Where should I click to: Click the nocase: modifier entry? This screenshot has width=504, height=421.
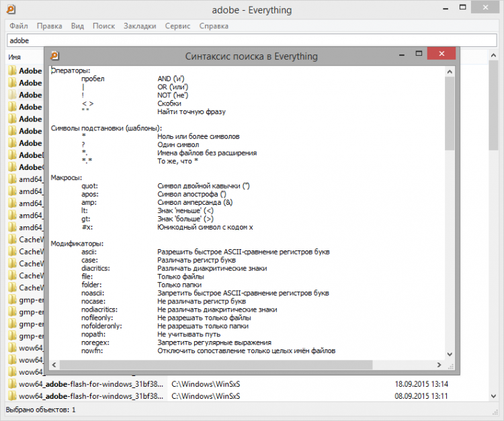(x=93, y=301)
